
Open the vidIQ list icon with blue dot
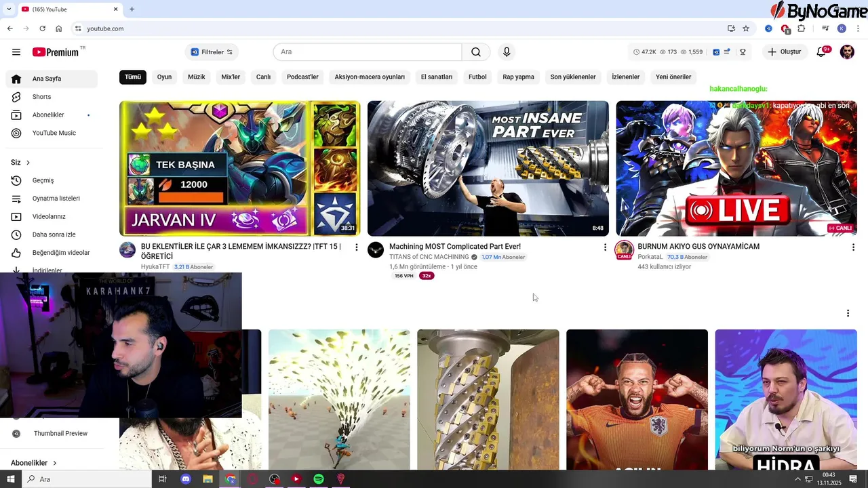click(728, 52)
